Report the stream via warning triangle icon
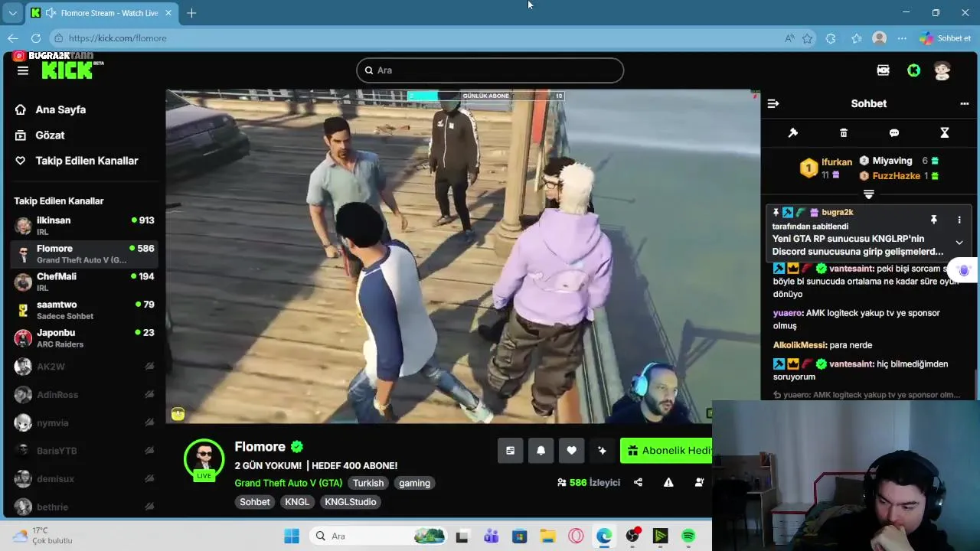The height and width of the screenshot is (551, 980). pos(668,483)
